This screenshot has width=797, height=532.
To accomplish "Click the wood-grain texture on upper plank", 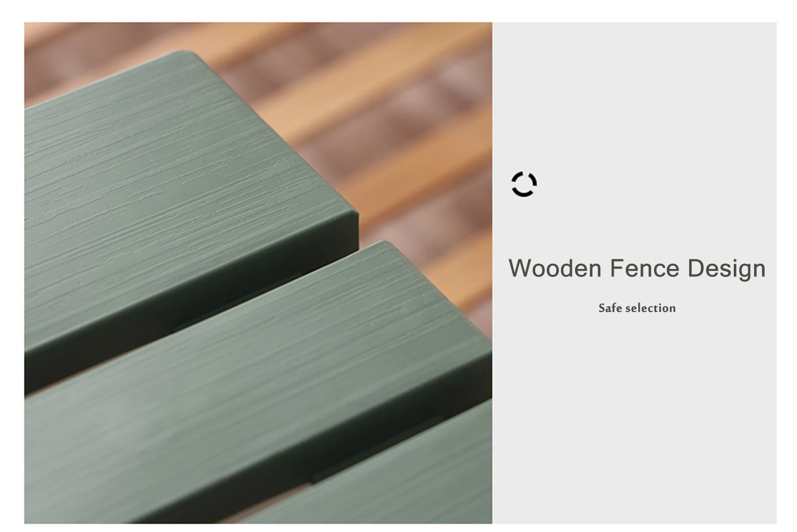I will pos(159,159).
